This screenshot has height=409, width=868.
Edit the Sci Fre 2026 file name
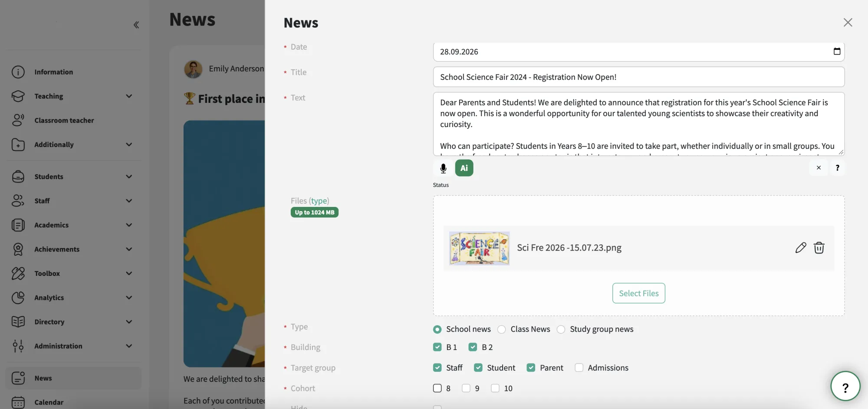[801, 248]
